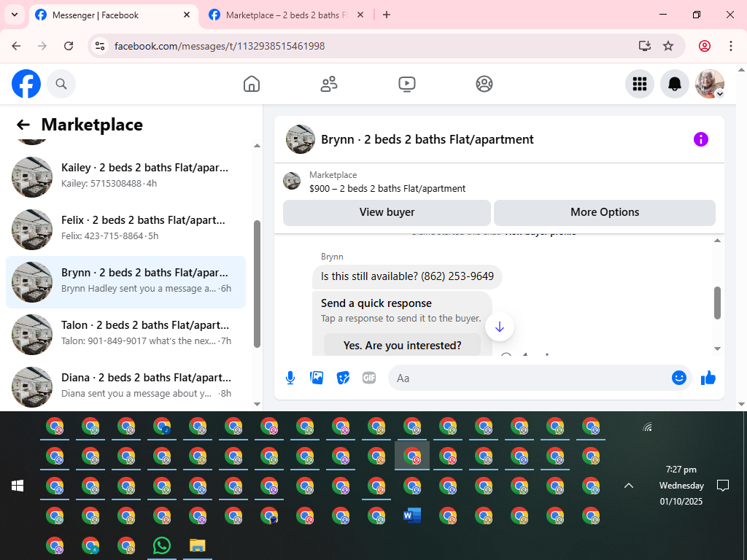Click the install app icon in address bar
Viewport: 747px width, 560px height.
coord(645,46)
